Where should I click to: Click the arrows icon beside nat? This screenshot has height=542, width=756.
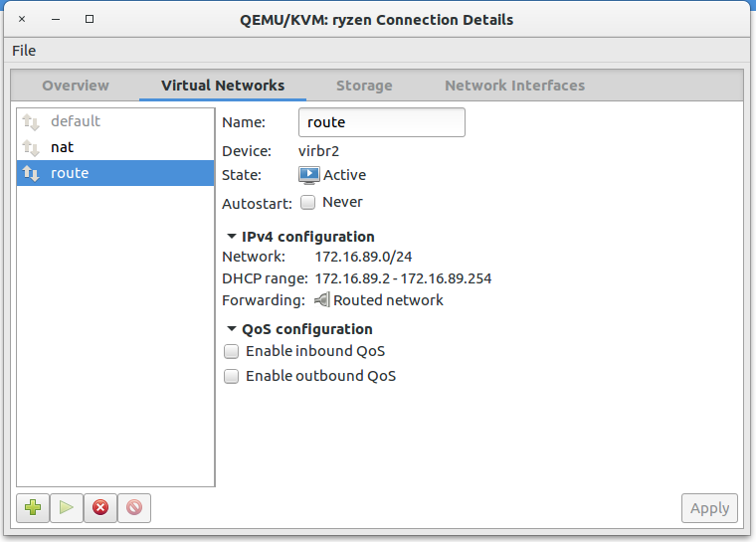tap(31, 147)
